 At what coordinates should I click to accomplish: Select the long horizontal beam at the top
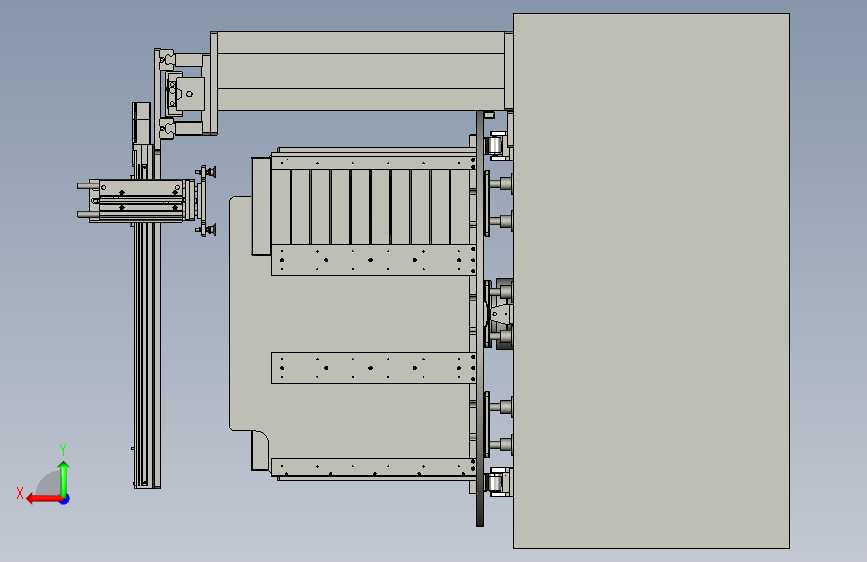click(361, 71)
